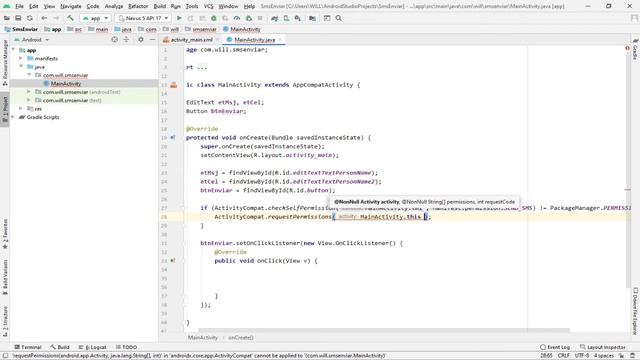Open the Refactor menu
640x360 pixels.
(138, 6)
